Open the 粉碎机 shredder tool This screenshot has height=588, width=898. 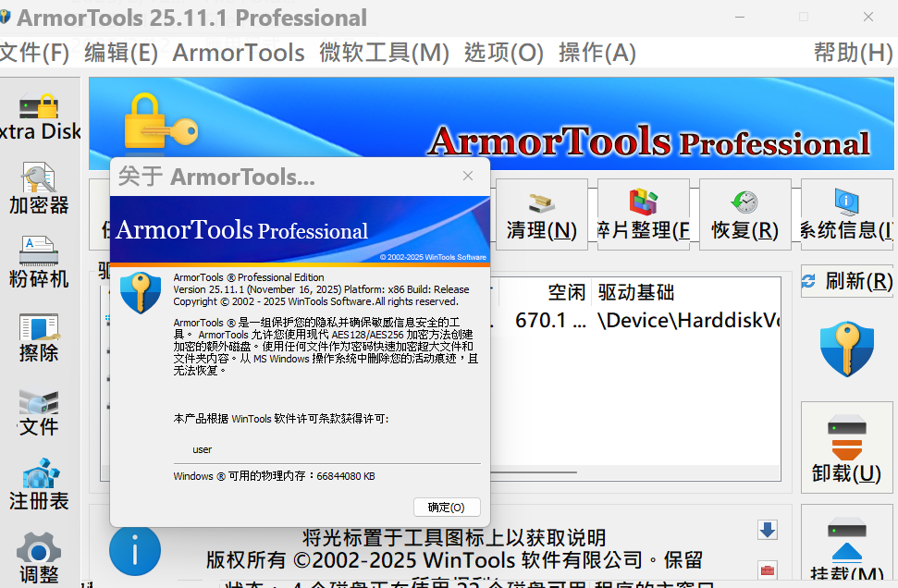(39, 262)
